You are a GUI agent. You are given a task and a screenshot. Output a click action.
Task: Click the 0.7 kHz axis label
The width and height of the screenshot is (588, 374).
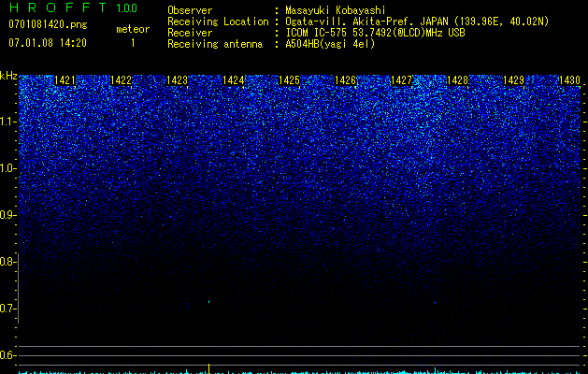tap(7, 309)
